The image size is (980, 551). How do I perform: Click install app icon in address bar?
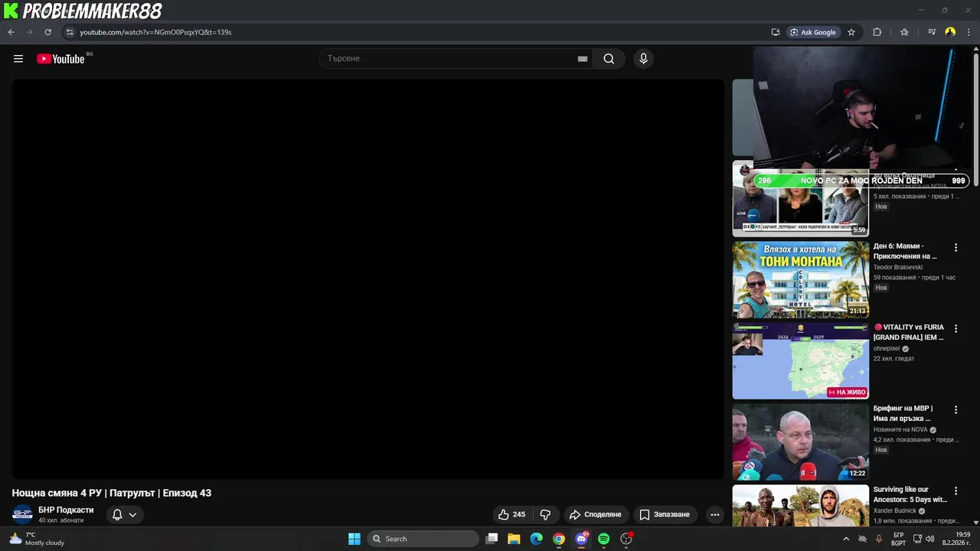click(776, 32)
